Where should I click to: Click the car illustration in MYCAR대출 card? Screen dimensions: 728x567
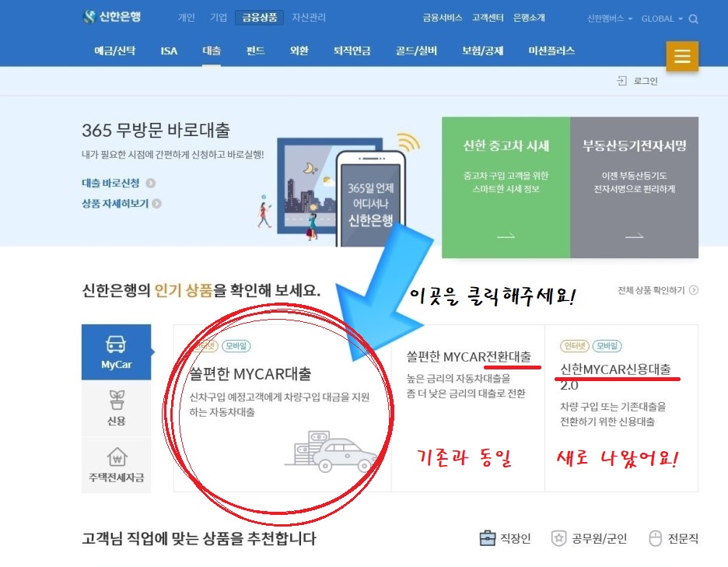pyautogui.click(x=331, y=451)
